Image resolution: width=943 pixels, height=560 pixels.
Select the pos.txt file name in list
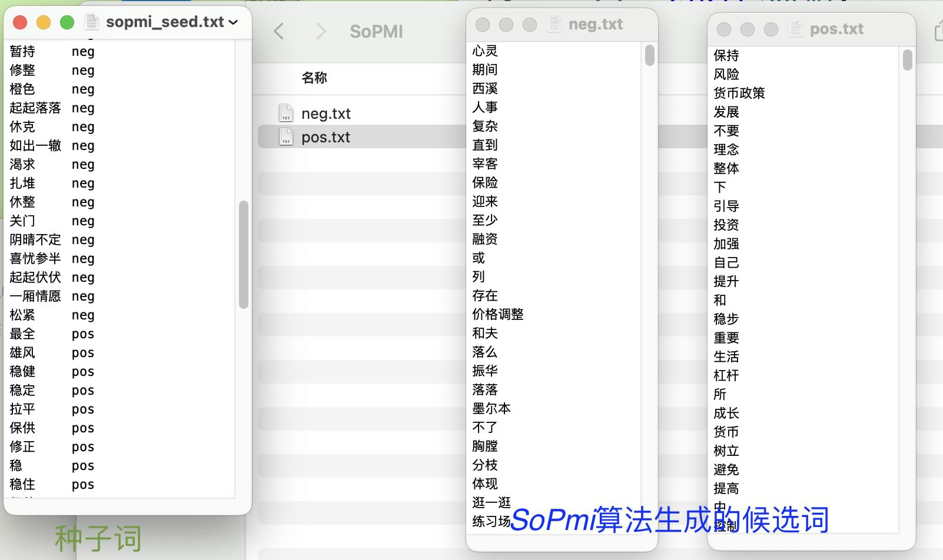[326, 137]
